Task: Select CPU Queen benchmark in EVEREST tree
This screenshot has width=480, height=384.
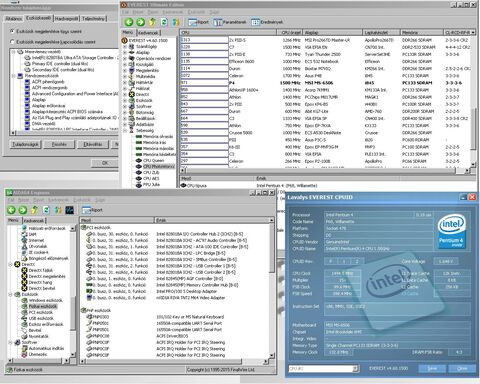Action: pyautogui.click(x=153, y=160)
